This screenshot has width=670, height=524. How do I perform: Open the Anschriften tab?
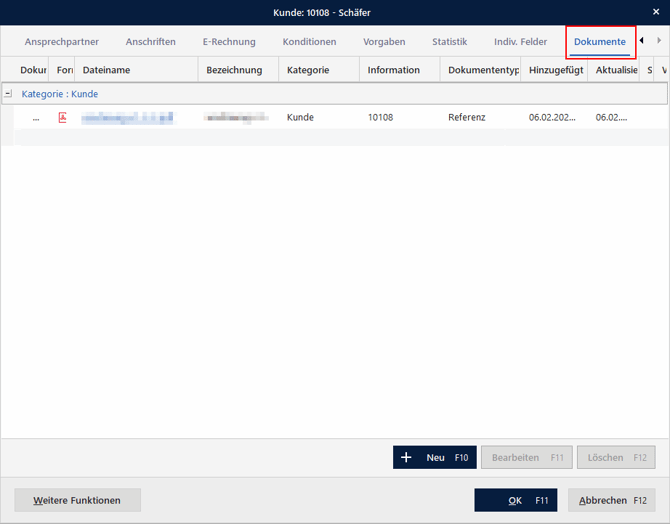click(x=151, y=42)
